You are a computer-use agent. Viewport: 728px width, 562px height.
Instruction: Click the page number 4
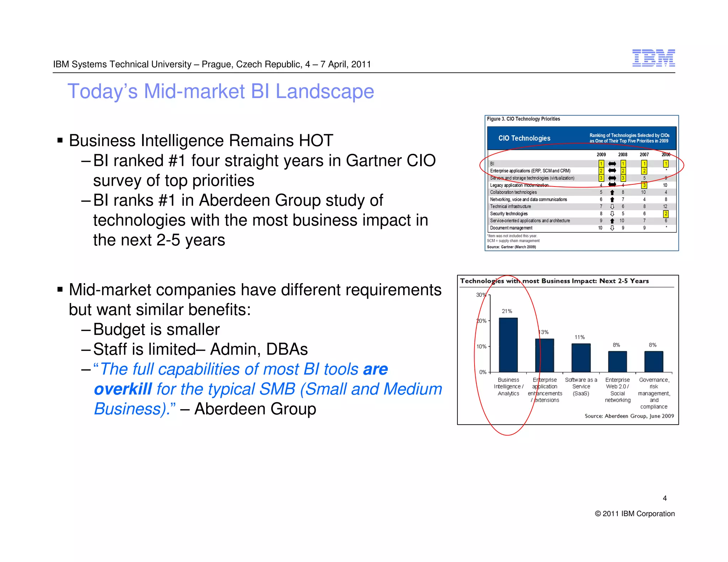(x=664, y=498)
